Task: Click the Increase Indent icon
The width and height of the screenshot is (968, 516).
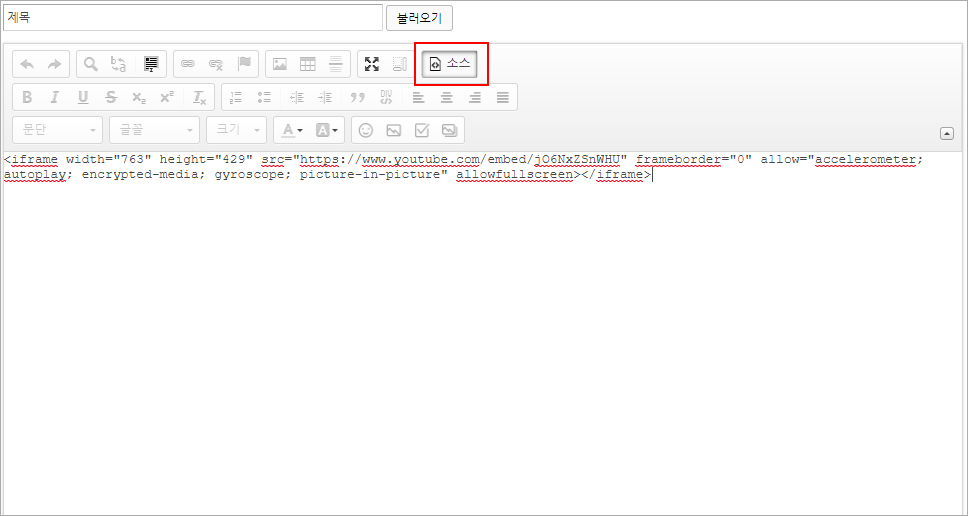Action: [325, 97]
